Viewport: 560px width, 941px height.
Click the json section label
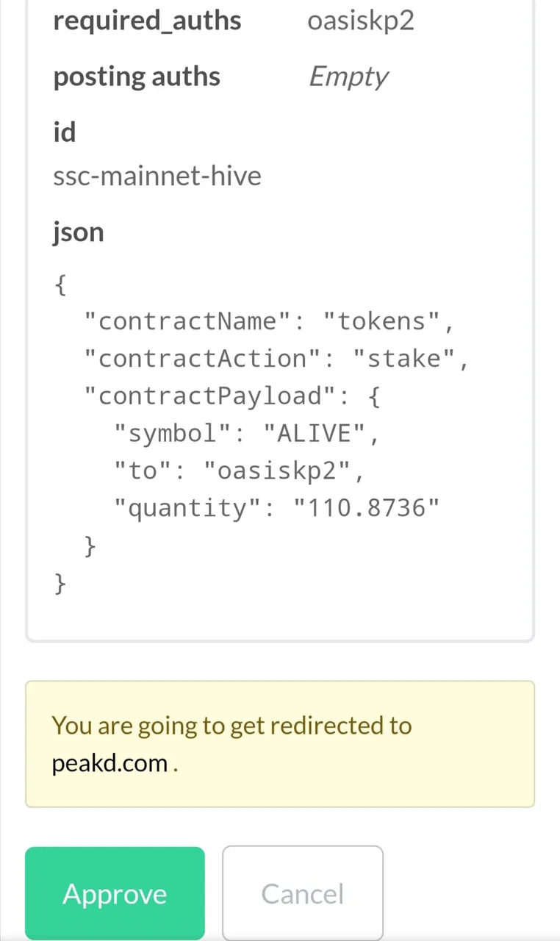click(x=79, y=232)
